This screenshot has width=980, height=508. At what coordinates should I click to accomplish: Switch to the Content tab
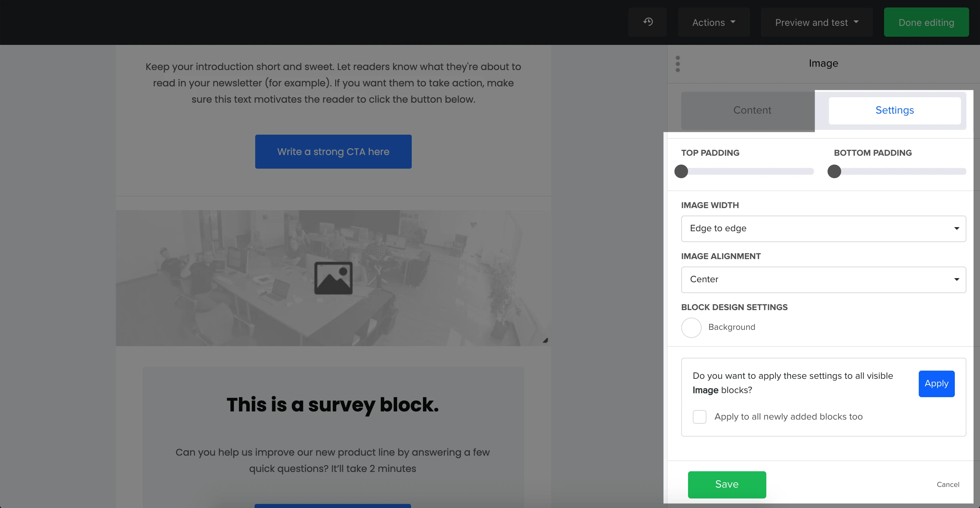752,110
